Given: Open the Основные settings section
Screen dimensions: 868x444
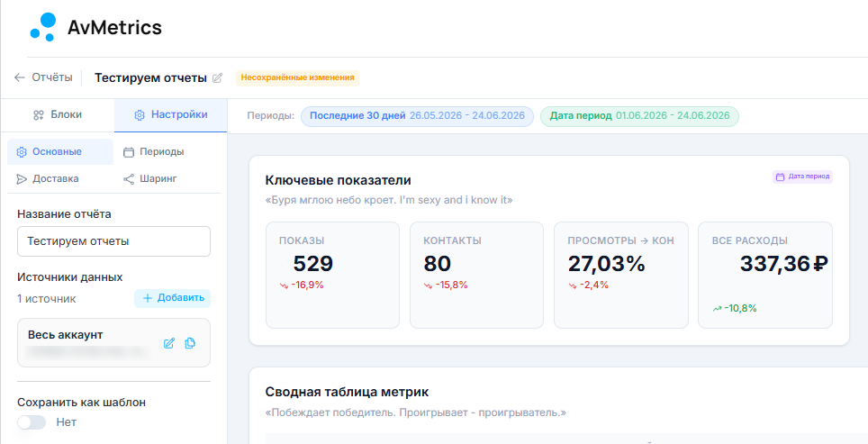Looking at the screenshot, I should pos(60,151).
